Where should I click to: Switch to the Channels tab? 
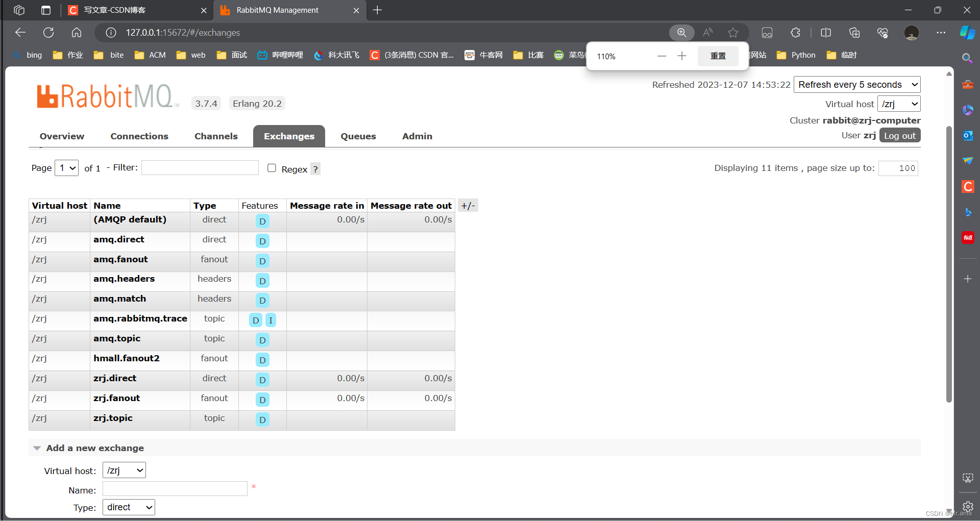click(x=216, y=136)
